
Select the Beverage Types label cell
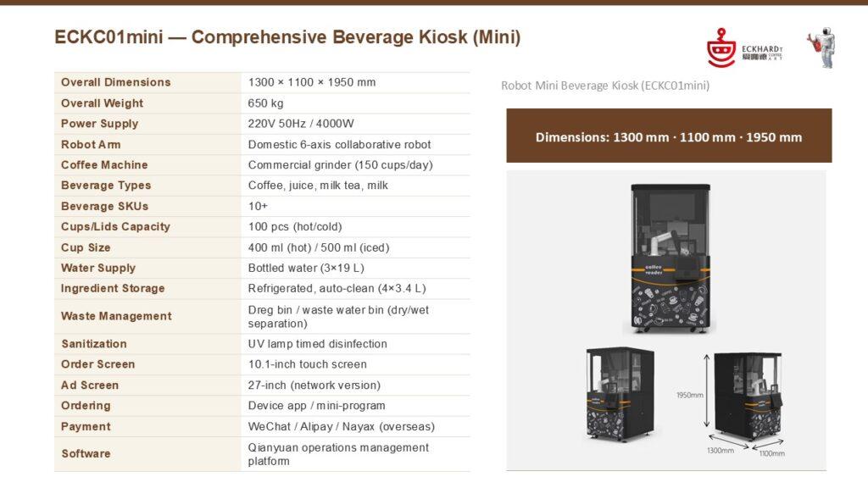click(147, 186)
